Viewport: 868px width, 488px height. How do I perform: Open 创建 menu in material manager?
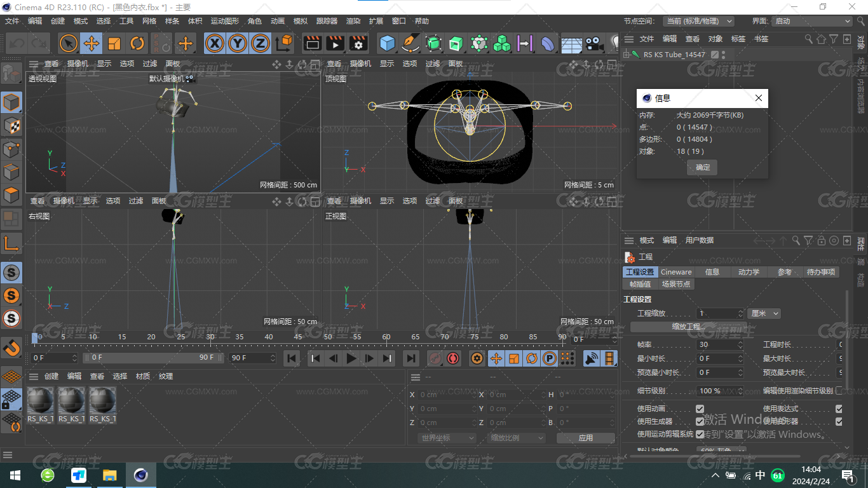51,376
